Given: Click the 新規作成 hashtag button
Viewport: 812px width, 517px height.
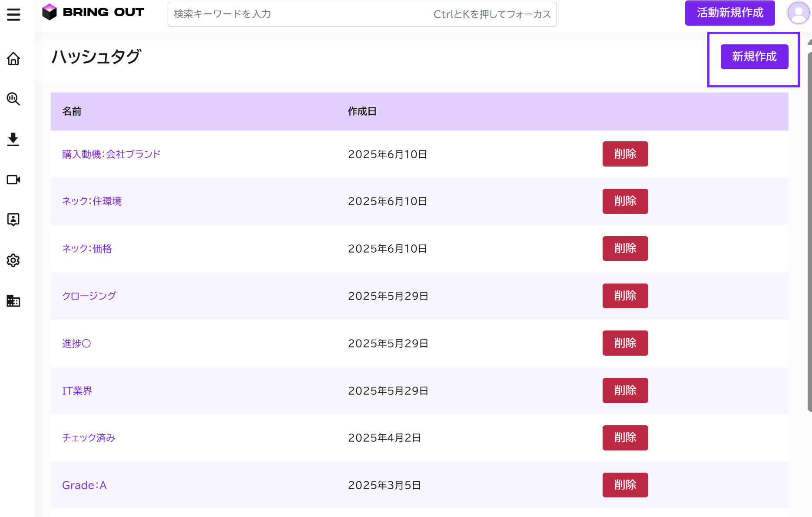Looking at the screenshot, I should (754, 57).
